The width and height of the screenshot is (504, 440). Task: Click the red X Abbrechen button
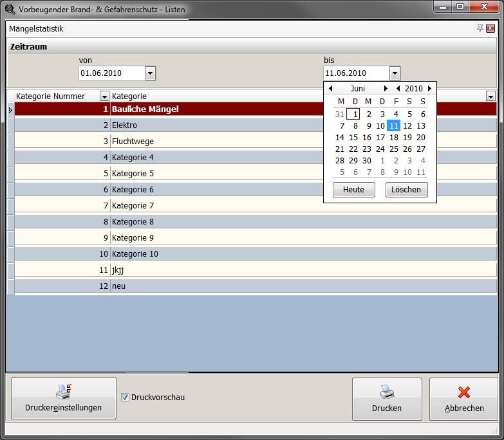463,398
